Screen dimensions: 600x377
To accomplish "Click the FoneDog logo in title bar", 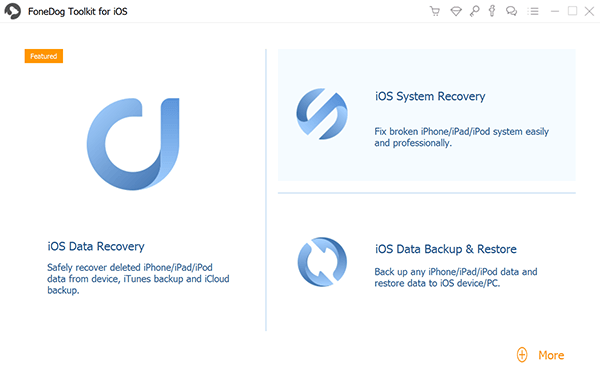I will coord(13,11).
